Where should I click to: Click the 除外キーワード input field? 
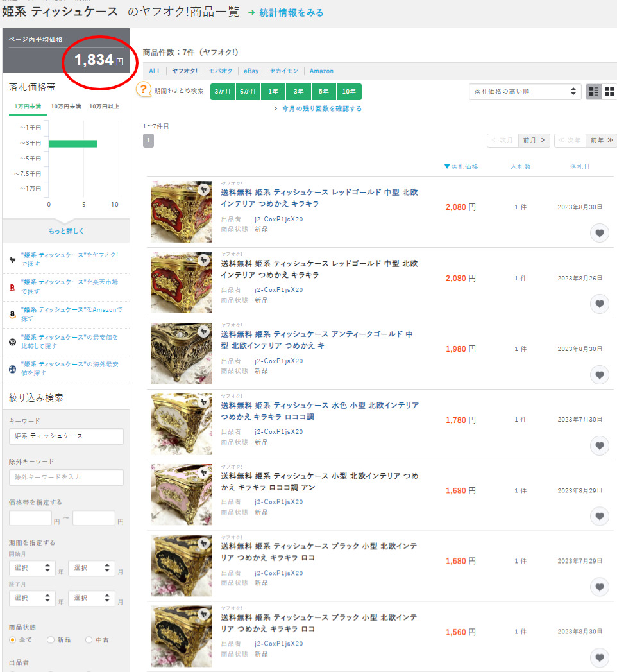click(66, 478)
